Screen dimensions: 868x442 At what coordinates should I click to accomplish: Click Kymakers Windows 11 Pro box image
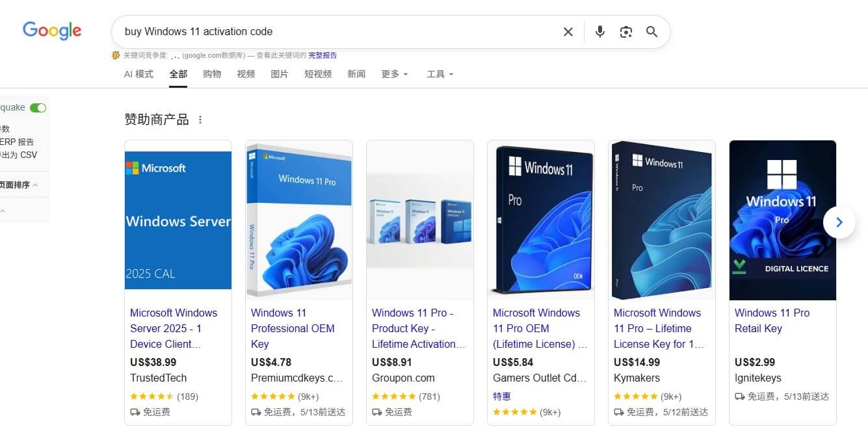[662, 220]
